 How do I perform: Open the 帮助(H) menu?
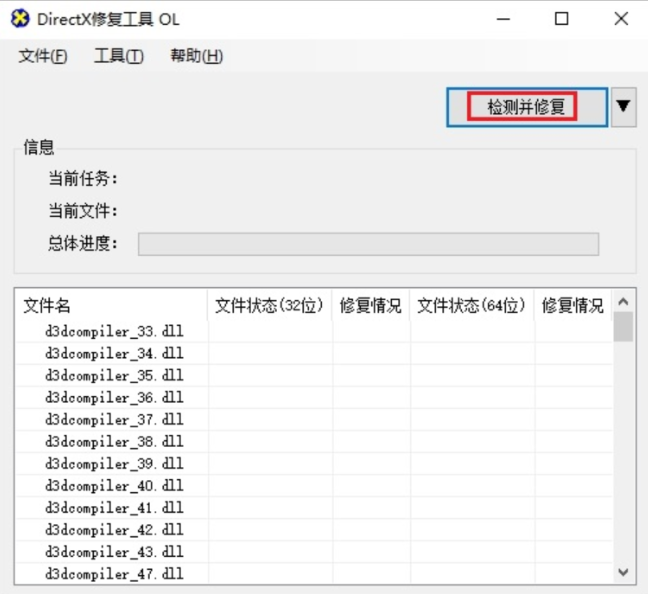point(197,56)
